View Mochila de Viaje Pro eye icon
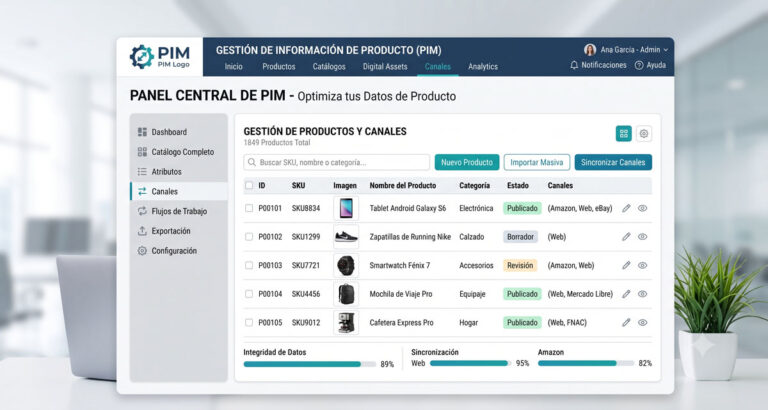This screenshot has height=410, width=768. point(643,294)
